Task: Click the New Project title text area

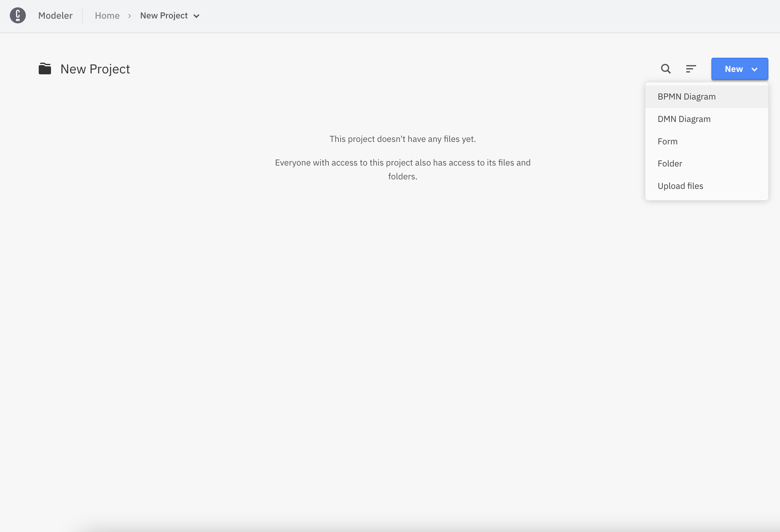Action: tap(95, 68)
